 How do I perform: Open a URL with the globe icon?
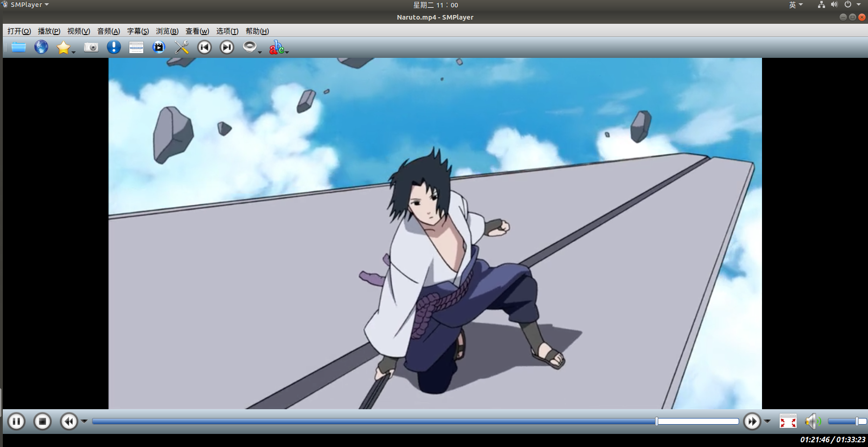coord(41,47)
